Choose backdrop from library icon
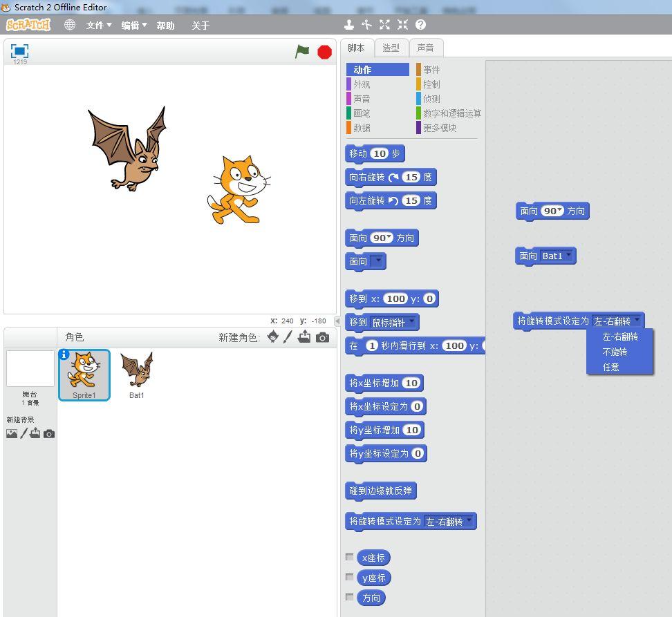This screenshot has width=672, height=617. click(x=12, y=434)
